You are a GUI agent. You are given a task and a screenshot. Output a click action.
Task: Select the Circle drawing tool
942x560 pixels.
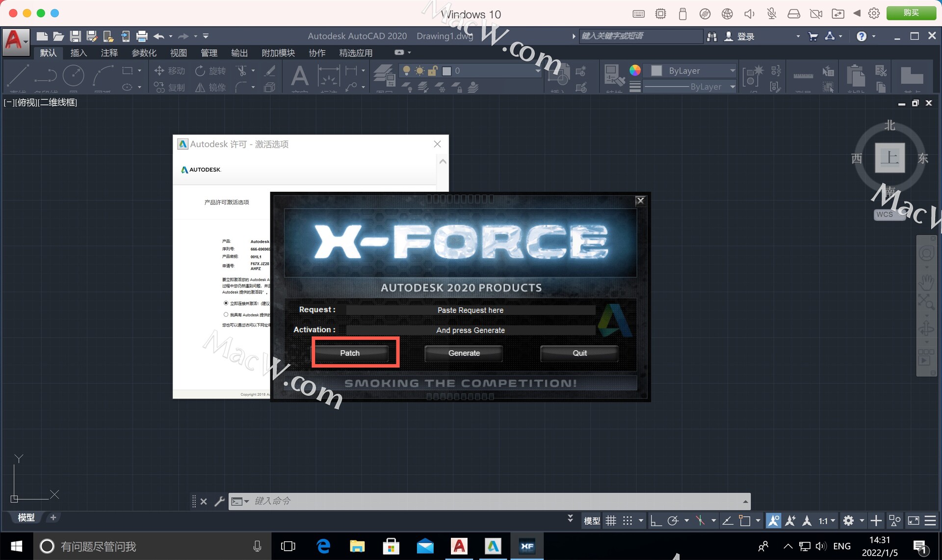74,75
